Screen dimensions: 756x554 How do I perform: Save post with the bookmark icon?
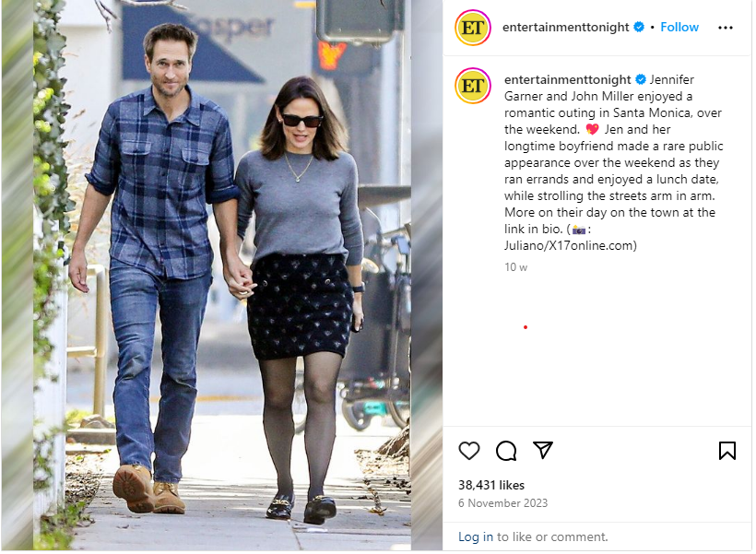tap(727, 451)
